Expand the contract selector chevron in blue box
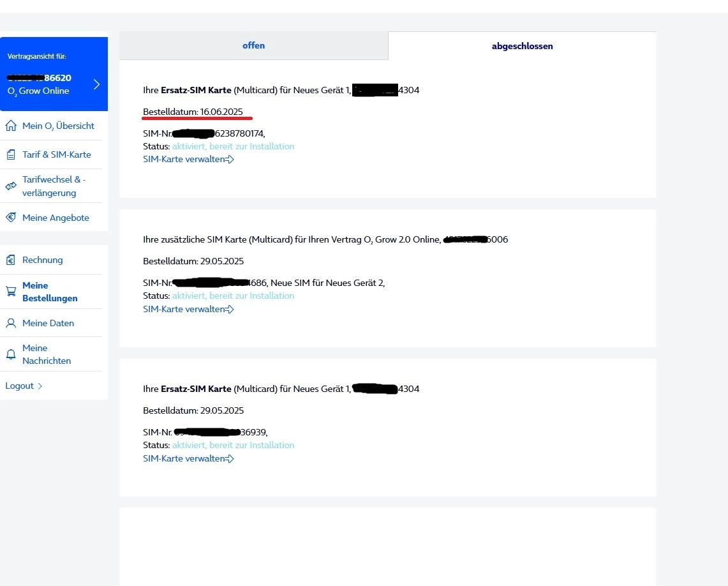728x586 pixels. click(96, 84)
